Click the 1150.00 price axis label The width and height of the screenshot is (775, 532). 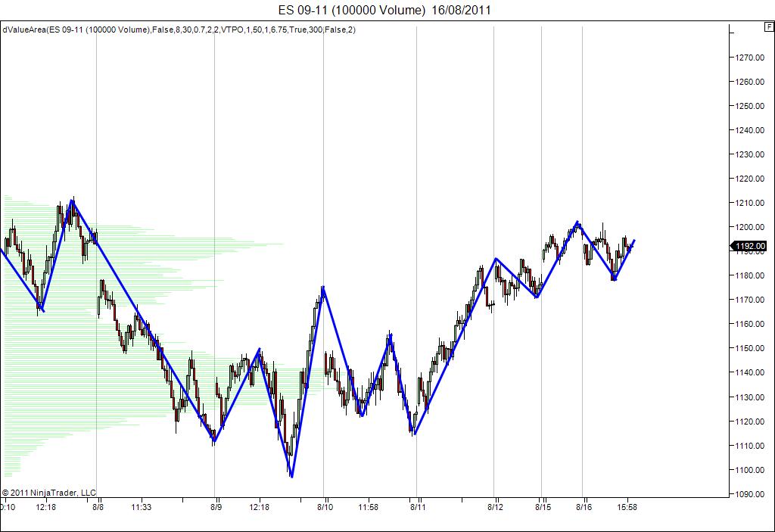tap(749, 348)
